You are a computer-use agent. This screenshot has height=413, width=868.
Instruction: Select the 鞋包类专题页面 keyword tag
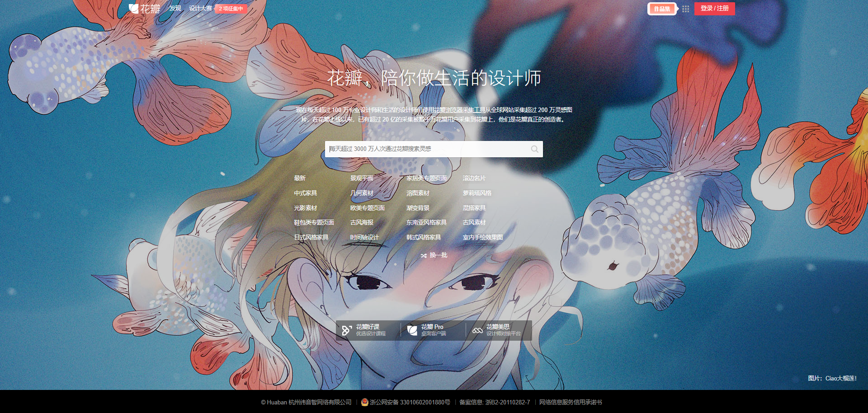pyautogui.click(x=314, y=223)
